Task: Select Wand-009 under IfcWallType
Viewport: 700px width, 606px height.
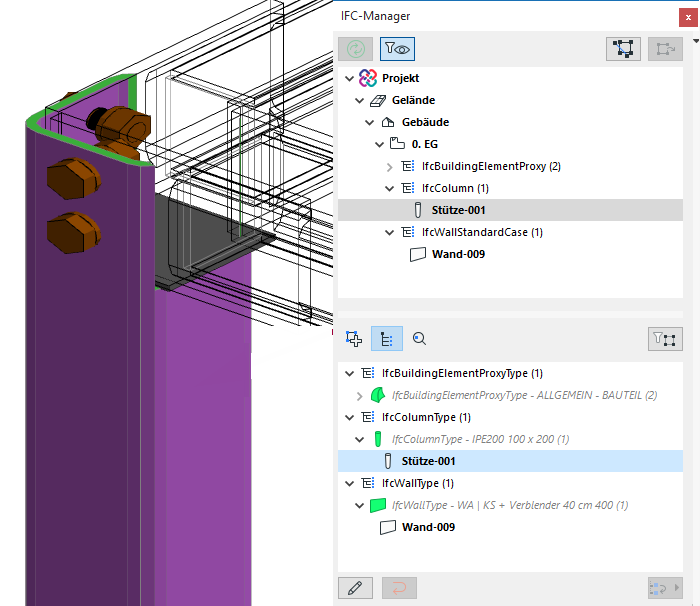Action: pyautogui.click(x=510, y=527)
